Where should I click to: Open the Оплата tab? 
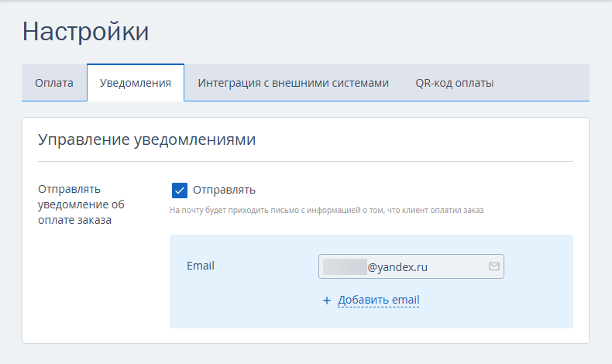(x=54, y=83)
